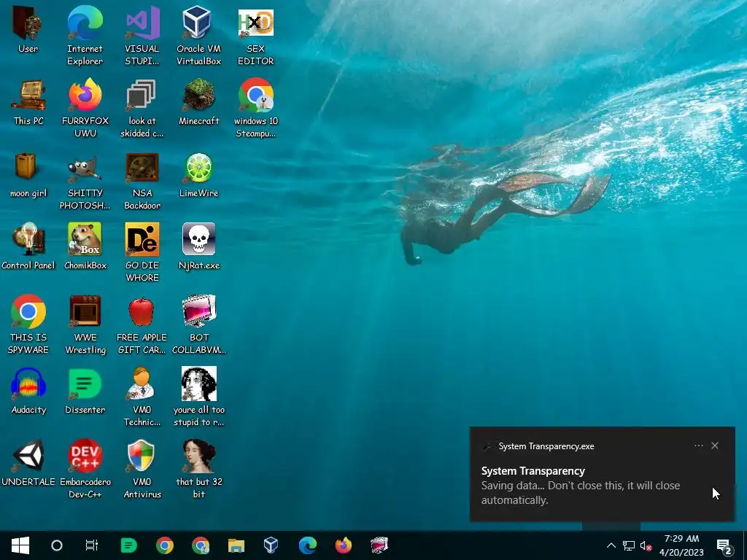Select the 'youre all too stupid' icon
Viewport: 747px width, 560px height.
click(x=198, y=397)
